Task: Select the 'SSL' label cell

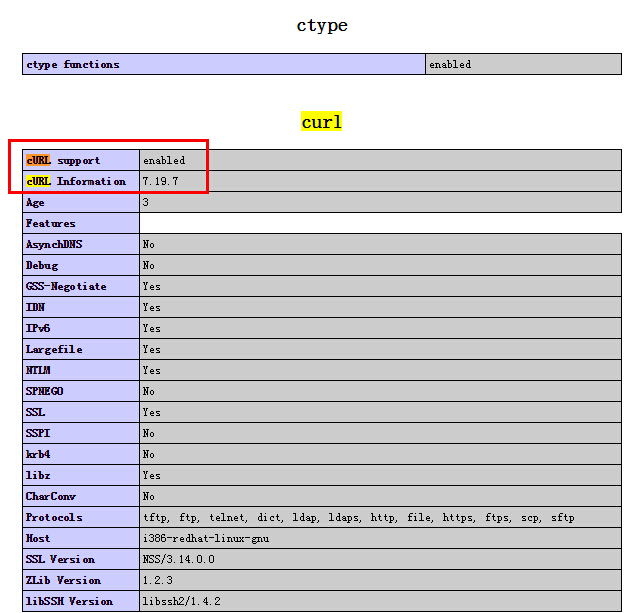Action: click(x=81, y=413)
